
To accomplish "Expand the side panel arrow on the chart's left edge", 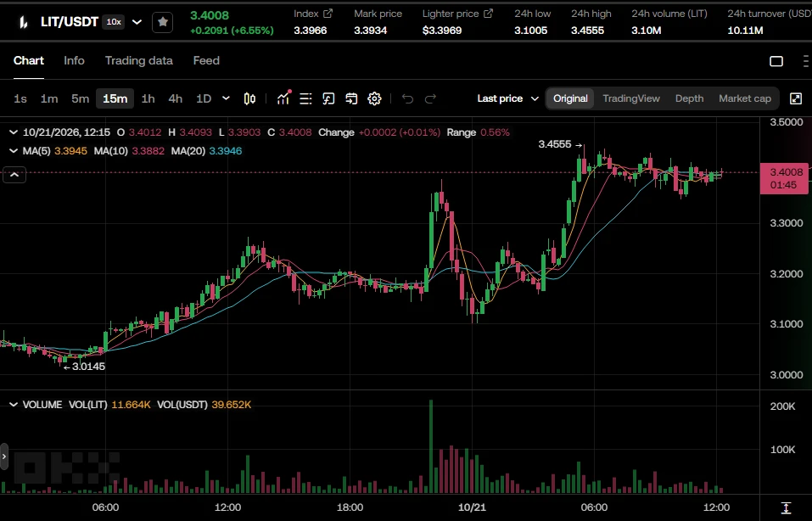I will (x=4, y=457).
